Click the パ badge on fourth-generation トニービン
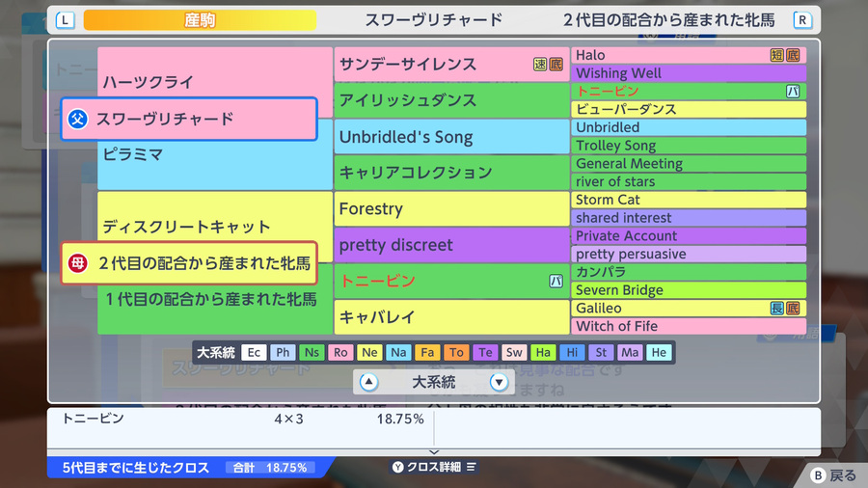This screenshot has width=868, height=488. 793,92
